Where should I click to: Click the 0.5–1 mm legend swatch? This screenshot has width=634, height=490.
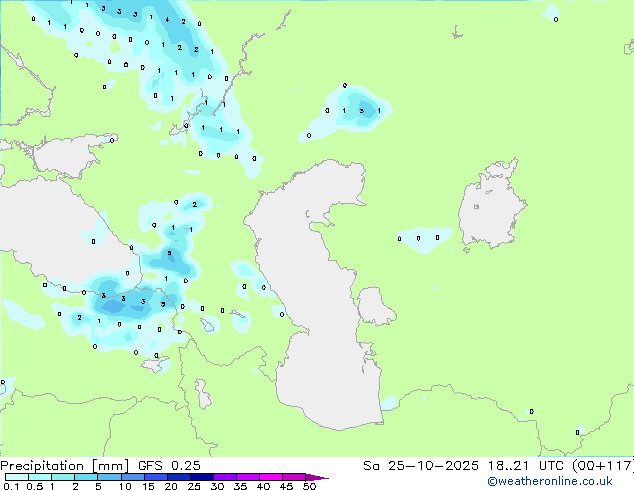40,477
